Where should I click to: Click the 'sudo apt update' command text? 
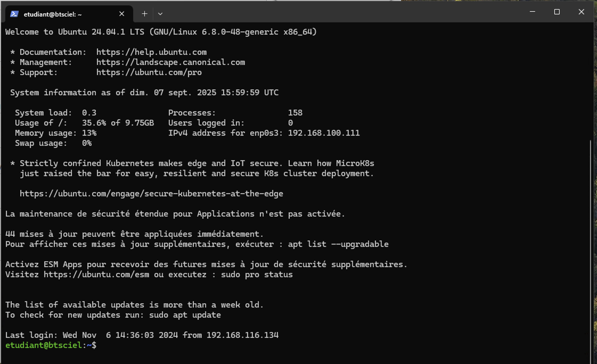click(185, 315)
